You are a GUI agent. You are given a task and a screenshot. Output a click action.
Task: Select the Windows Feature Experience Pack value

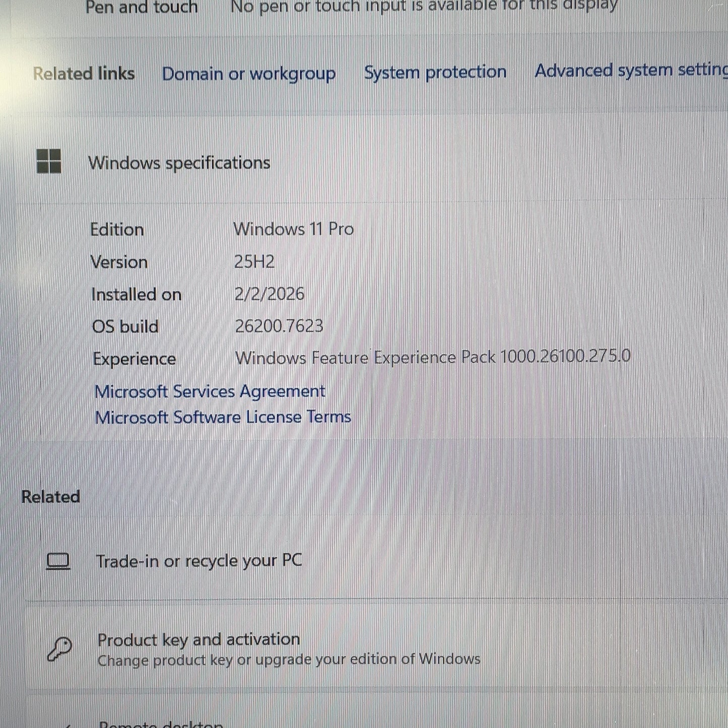coord(433,357)
